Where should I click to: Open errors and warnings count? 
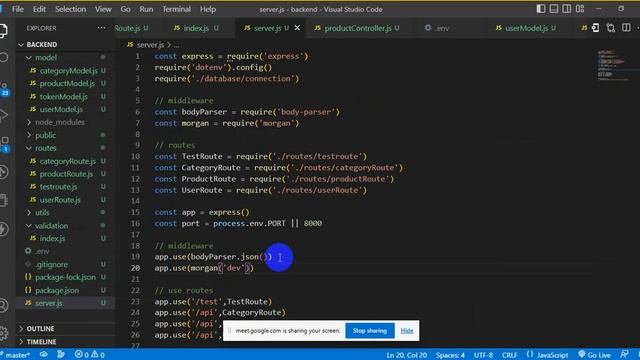[x=90, y=355]
